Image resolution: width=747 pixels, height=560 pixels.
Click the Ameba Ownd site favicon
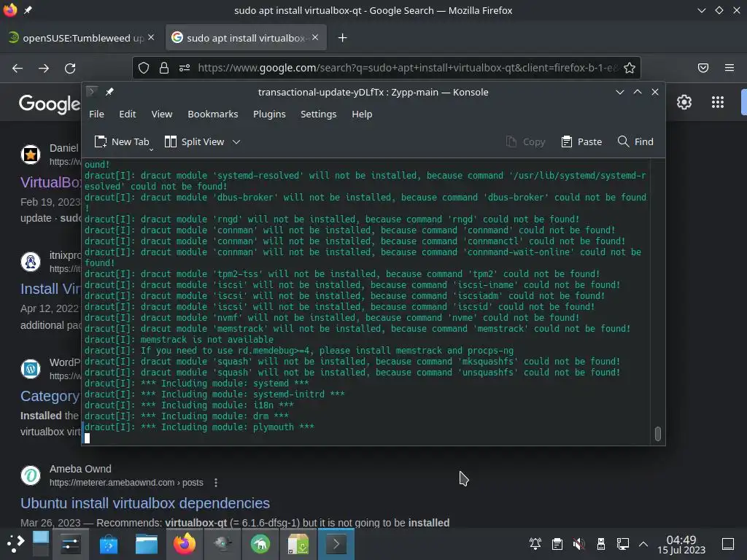point(31,475)
